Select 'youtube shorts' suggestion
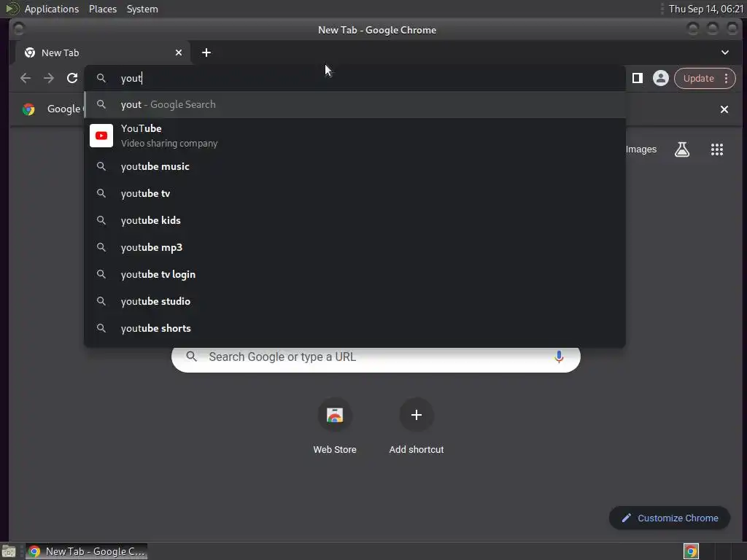Viewport: 747px width, 560px height. pos(355,329)
